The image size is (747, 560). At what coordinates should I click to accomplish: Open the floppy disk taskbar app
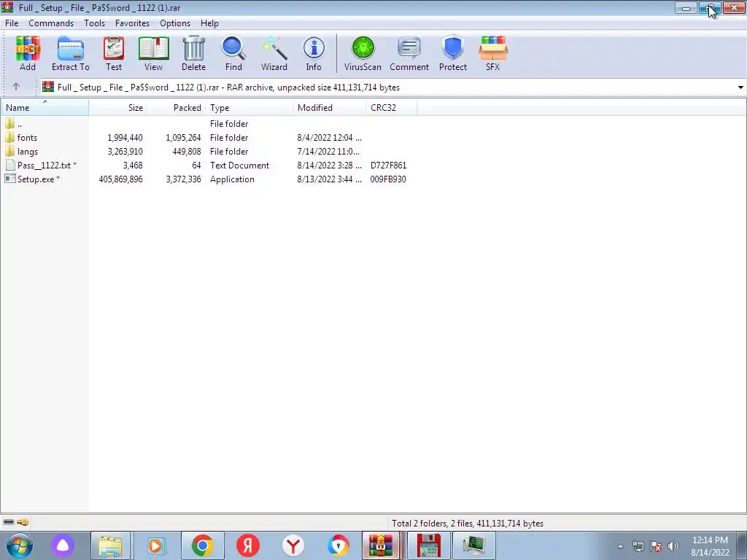click(x=429, y=545)
